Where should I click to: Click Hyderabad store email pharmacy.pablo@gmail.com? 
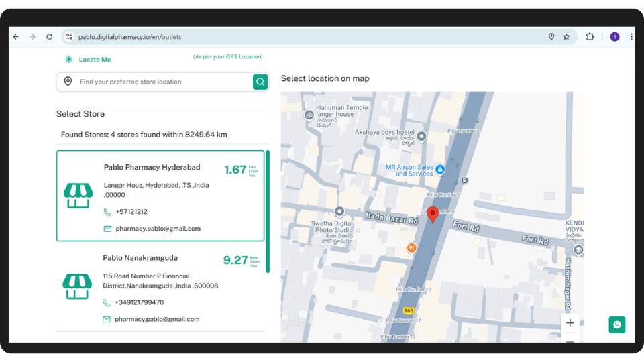pos(158,229)
